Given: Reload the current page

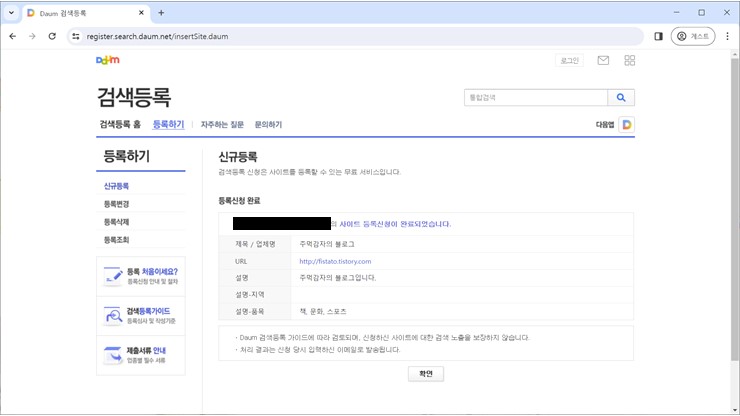Looking at the screenshot, I should tap(52, 36).
